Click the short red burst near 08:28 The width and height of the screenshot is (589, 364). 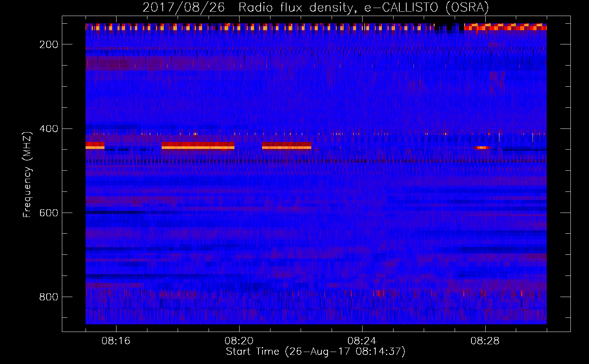(482, 147)
